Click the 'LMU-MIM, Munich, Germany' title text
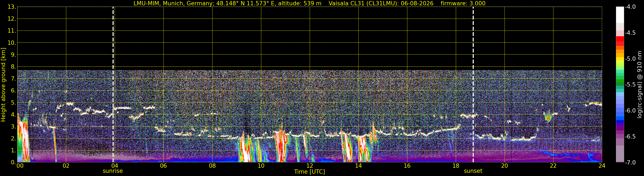The width and height of the screenshot is (644, 176). pyautogui.click(x=173, y=3)
